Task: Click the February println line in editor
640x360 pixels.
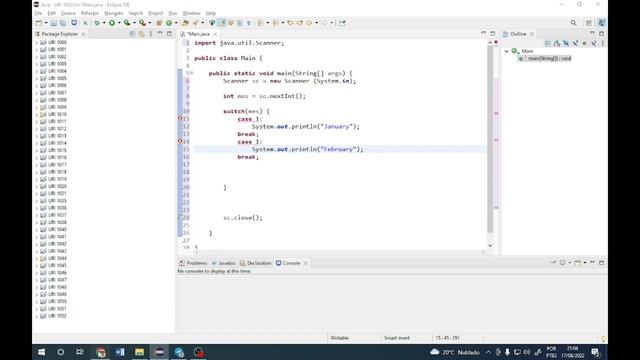Action: point(307,149)
